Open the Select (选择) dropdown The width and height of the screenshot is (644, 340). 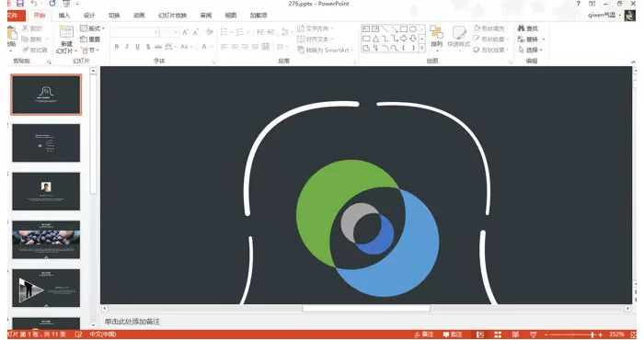[530, 50]
